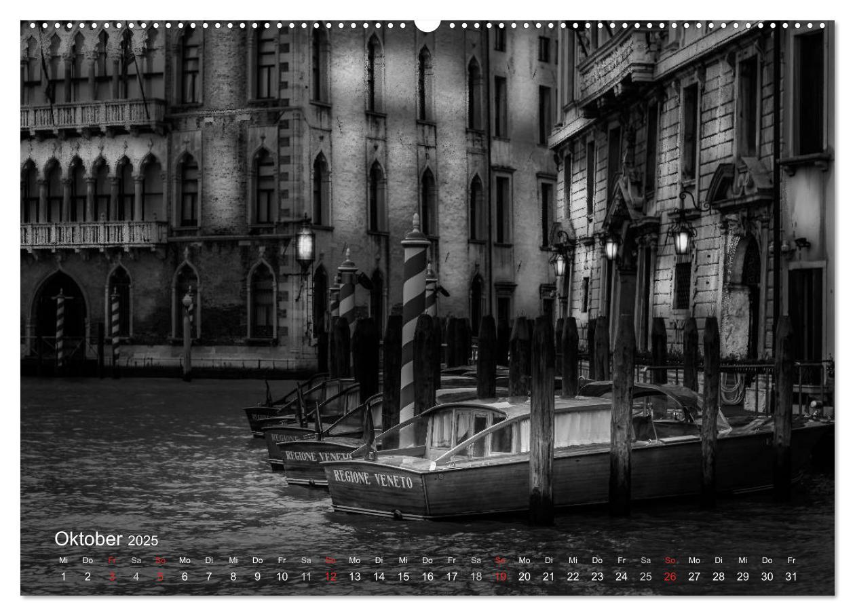Select calendar date 13

click(x=354, y=577)
